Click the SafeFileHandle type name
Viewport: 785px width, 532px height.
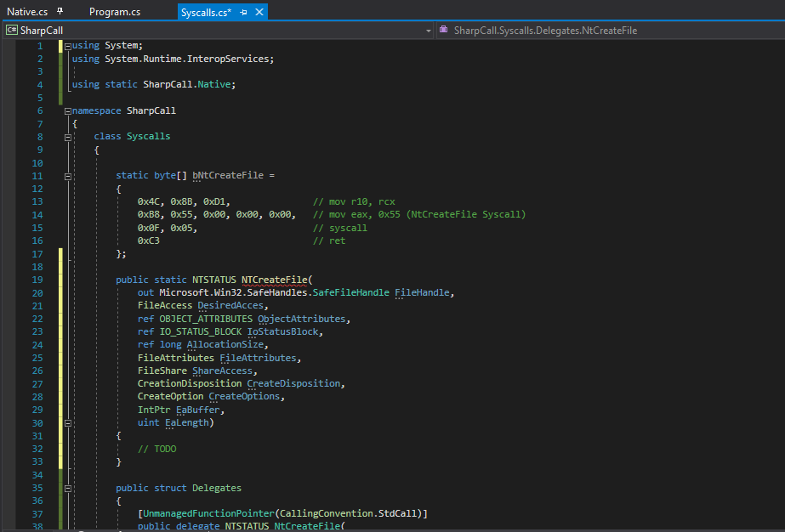(350, 292)
